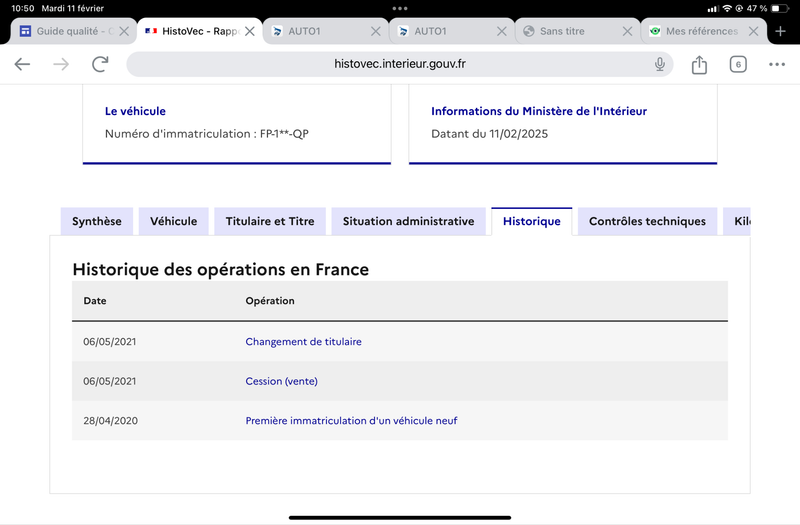The width and height of the screenshot is (800, 525).
Task: Tap the Wi-Fi icon in status bar
Action: [728, 8]
